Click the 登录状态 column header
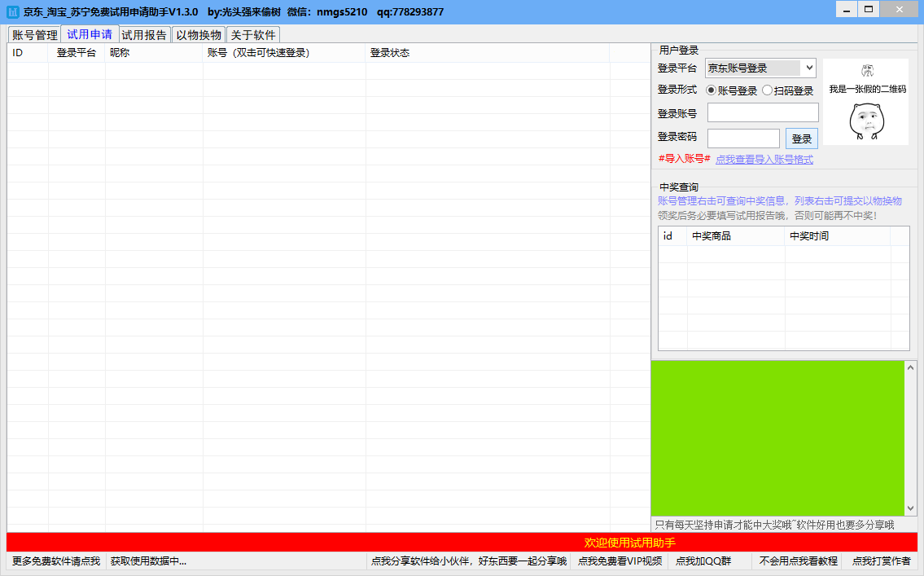Viewport: 924px width, 576px height. pyautogui.click(x=488, y=52)
